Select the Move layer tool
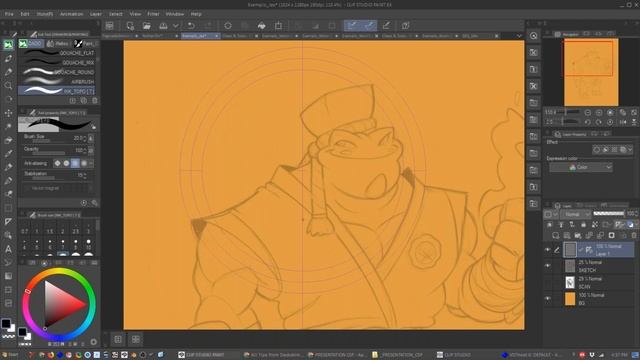The image size is (640, 360). click(8, 113)
